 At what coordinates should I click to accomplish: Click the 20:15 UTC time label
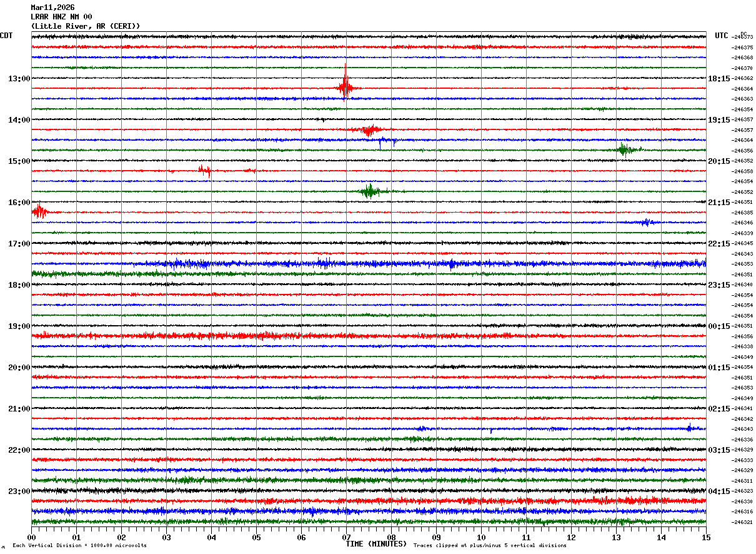[719, 161]
